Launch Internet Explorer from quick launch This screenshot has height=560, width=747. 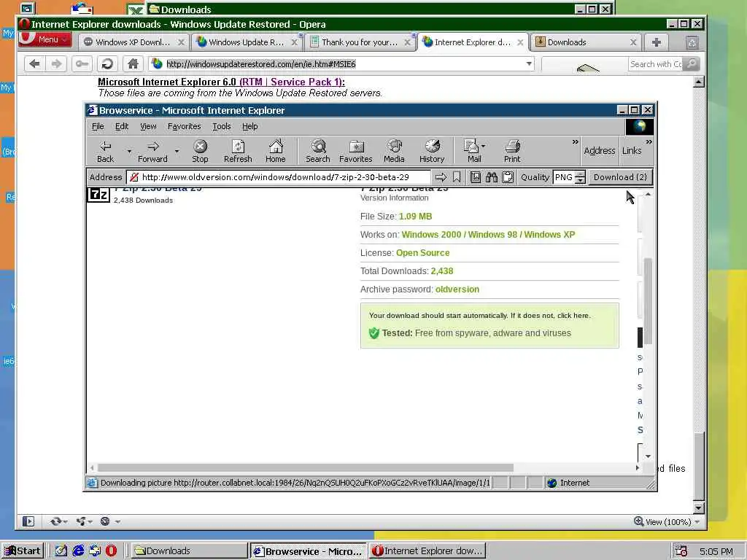[x=78, y=551]
